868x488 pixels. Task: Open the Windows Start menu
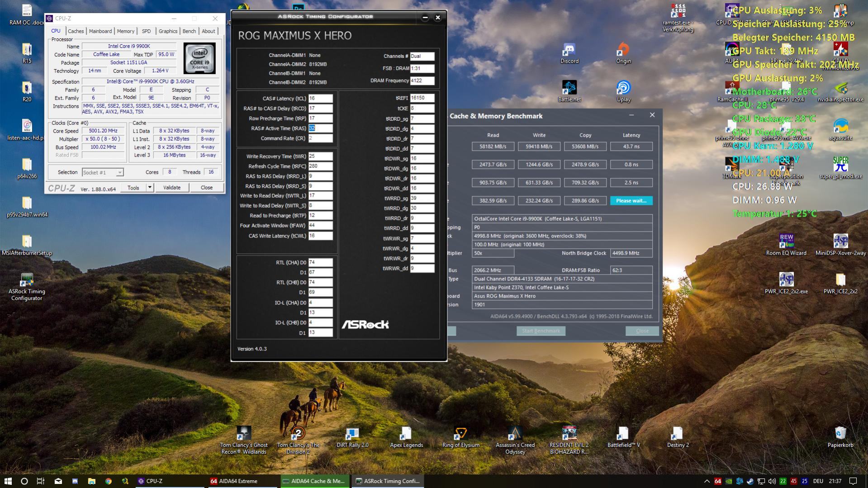click(8, 481)
